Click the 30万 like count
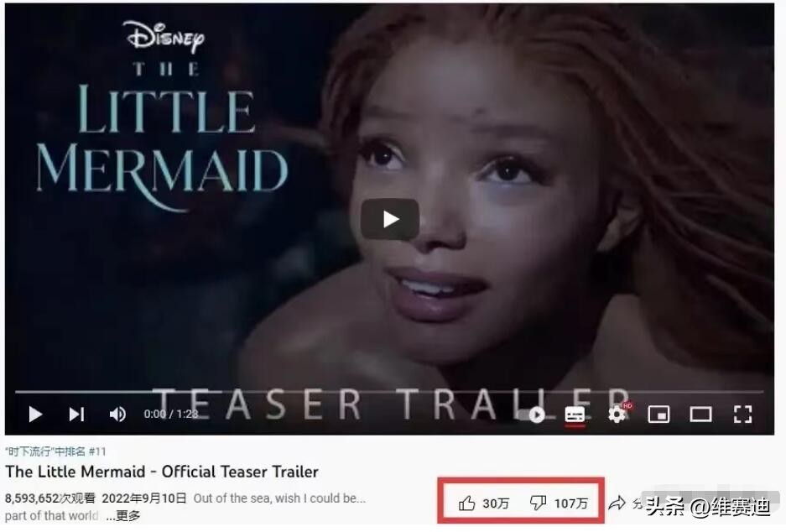 tap(496, 503)
